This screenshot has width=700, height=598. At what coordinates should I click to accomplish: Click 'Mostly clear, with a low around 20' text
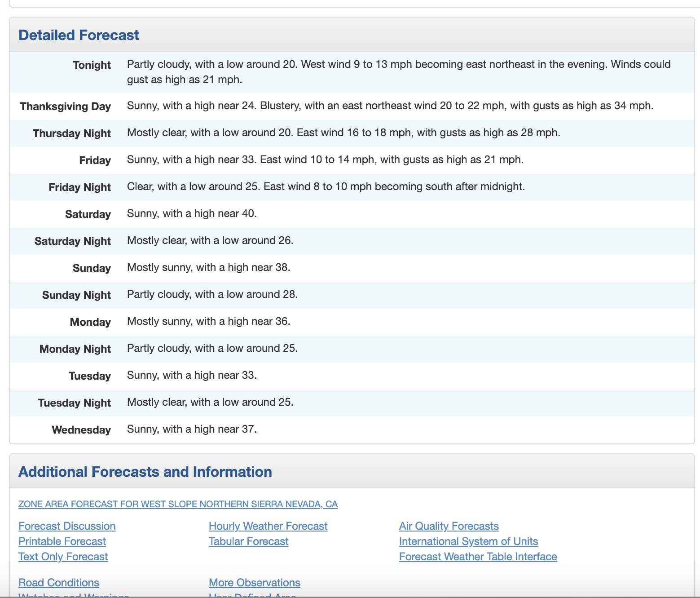coord(343,133)
